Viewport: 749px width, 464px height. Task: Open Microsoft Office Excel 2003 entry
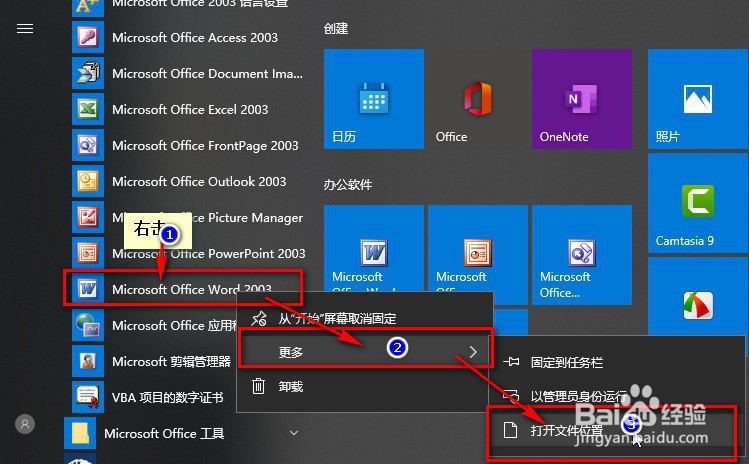188,109
